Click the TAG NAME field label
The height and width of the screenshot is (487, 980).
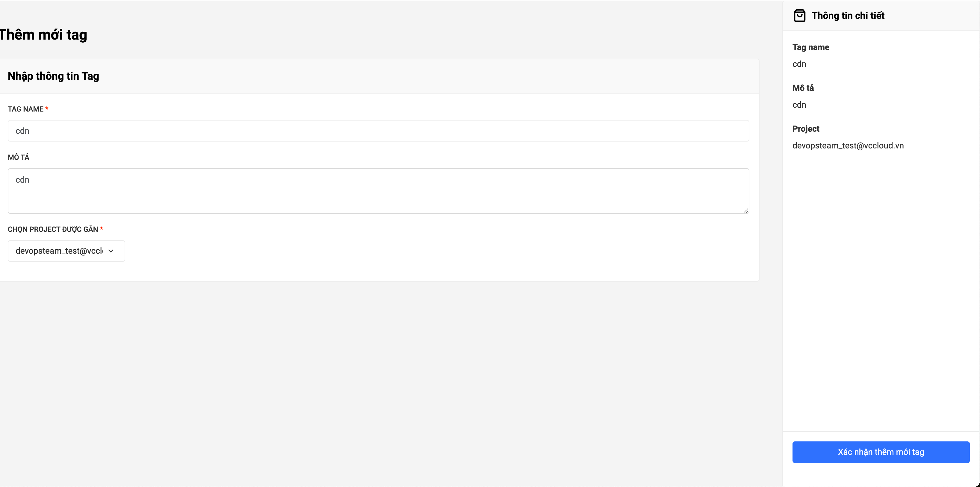pyautogui.click(x=25, y=109)
